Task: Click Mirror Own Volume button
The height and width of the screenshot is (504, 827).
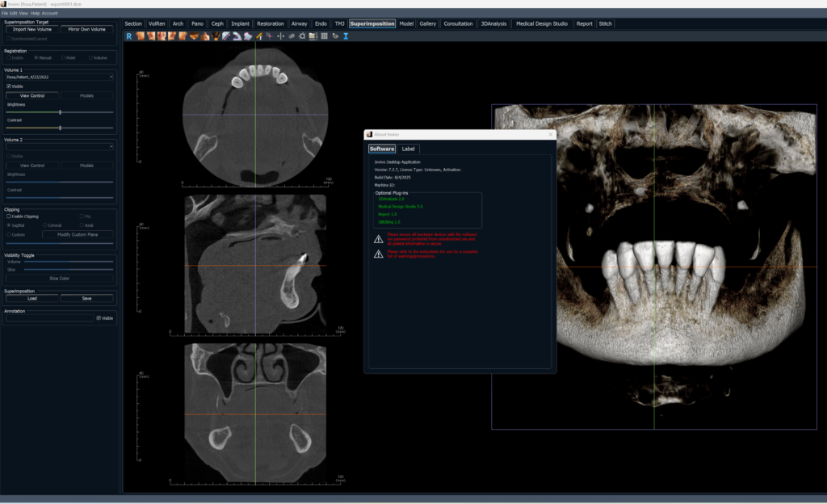Action: pos(86,30)
